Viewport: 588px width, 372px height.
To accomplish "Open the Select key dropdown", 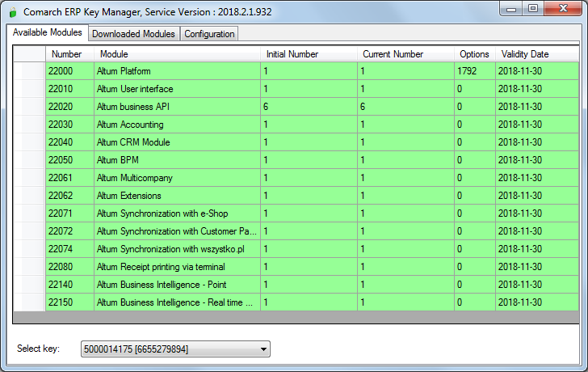I will click(x=175, y=349).
